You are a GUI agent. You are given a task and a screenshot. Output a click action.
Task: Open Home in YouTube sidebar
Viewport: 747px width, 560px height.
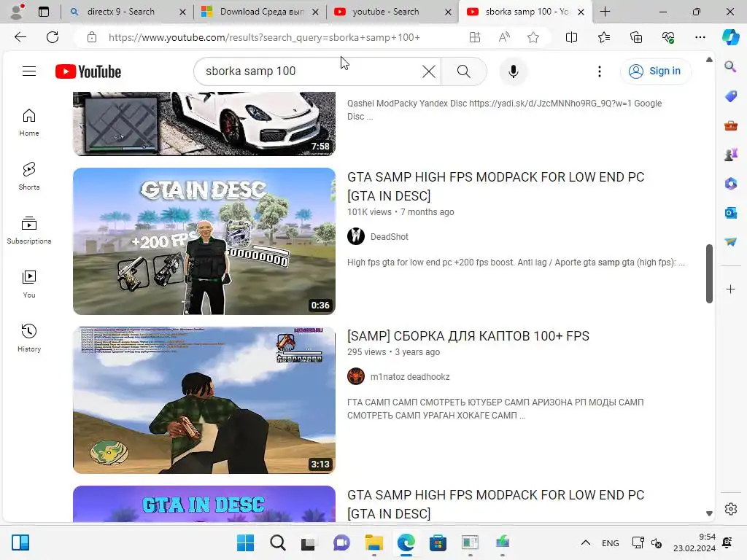coord(29,122)
